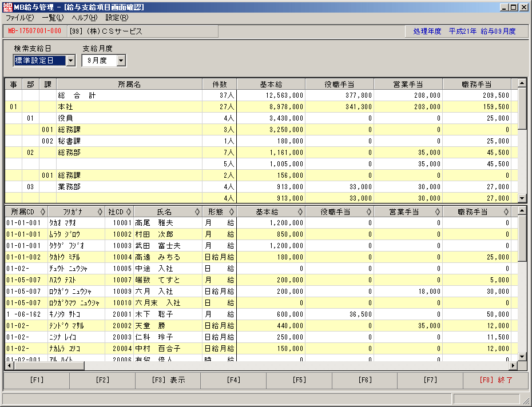Screen dimensions: 532x407
Task: Sort by 社CD column sort icon
Action: coord(129,212)
